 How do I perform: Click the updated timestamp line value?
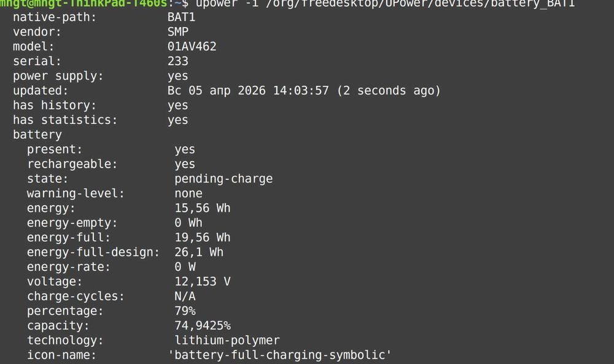click(304, 91)
